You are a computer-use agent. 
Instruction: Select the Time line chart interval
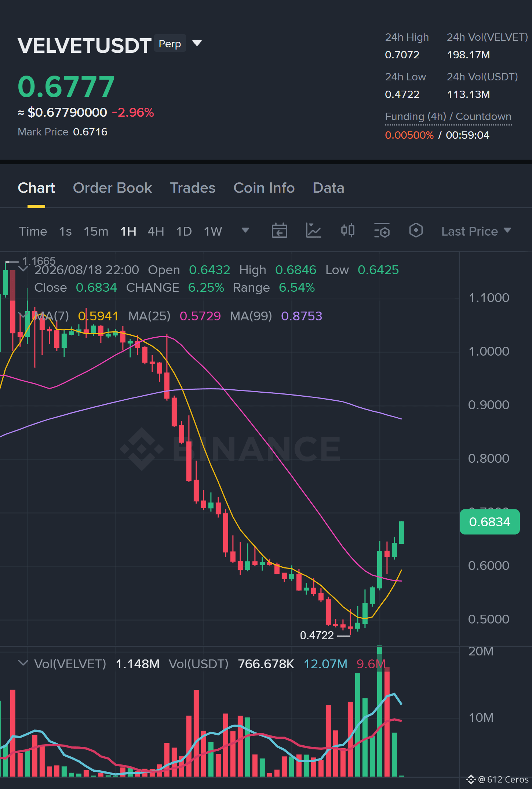[x=33, y=231]
